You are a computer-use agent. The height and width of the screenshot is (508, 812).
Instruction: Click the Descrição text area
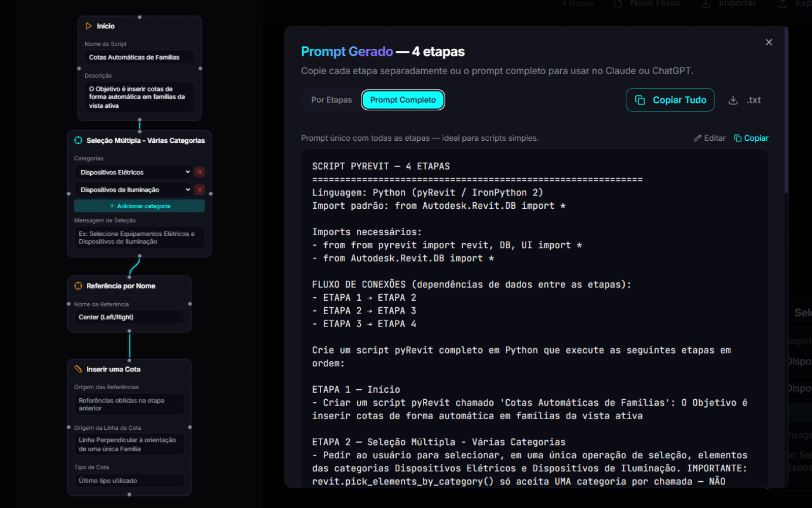[x=139, y=97]
